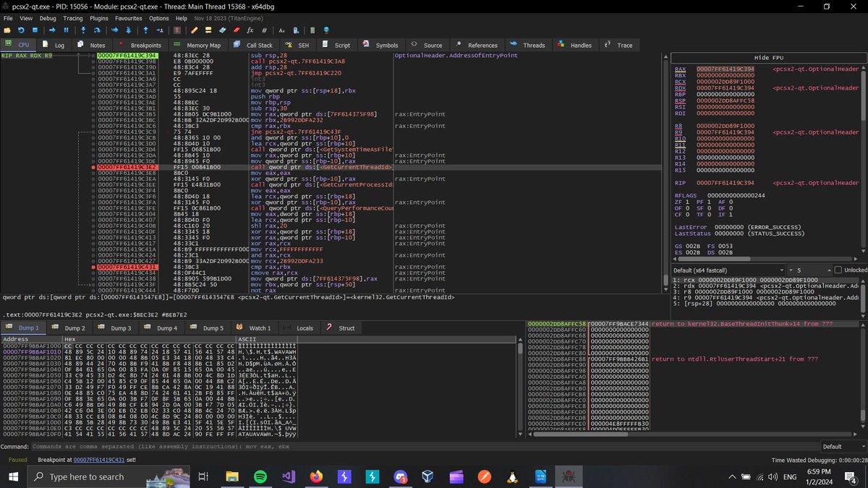Image resolution: width=868 pixels, height=488 pixels.
Task: Click the Close/stop debugging toolbar icon
Action: 35,30
